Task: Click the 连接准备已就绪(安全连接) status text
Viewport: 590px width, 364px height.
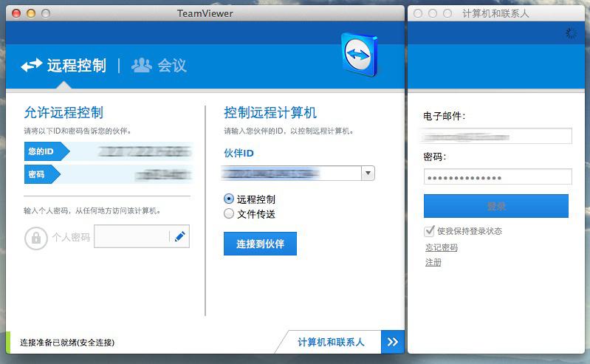Action: click(67, 343)
